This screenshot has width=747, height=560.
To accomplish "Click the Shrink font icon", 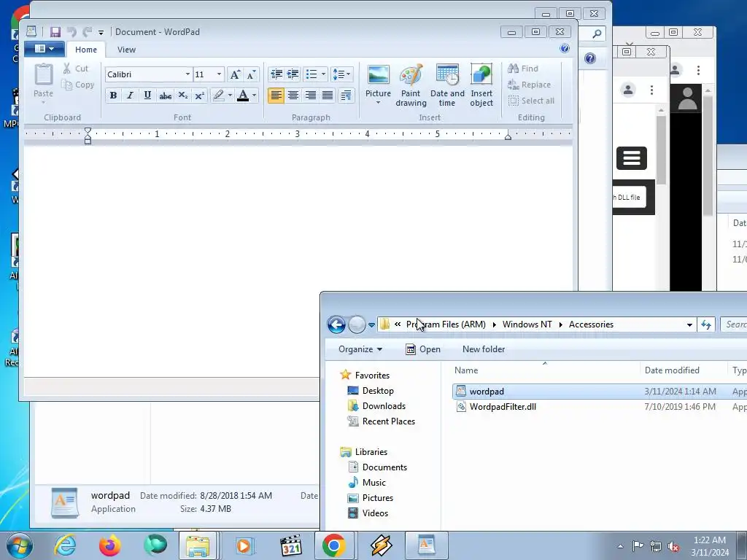I will (x=251, y=74).
